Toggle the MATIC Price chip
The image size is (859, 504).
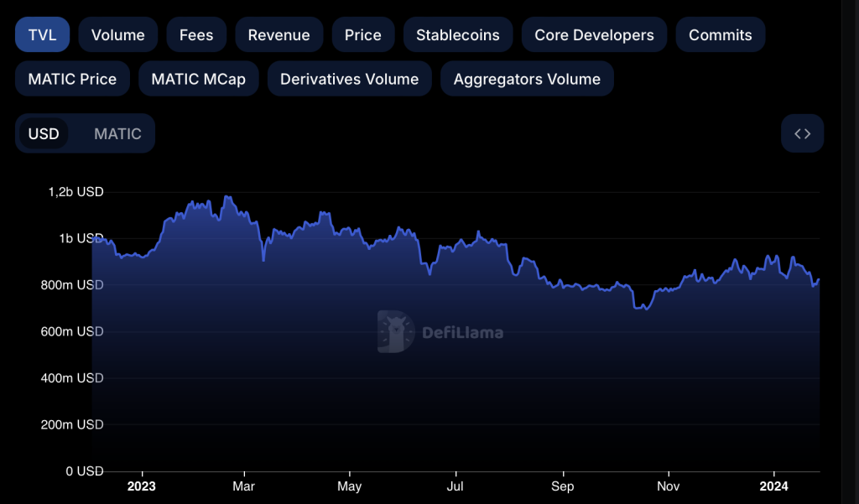[72, 79]
